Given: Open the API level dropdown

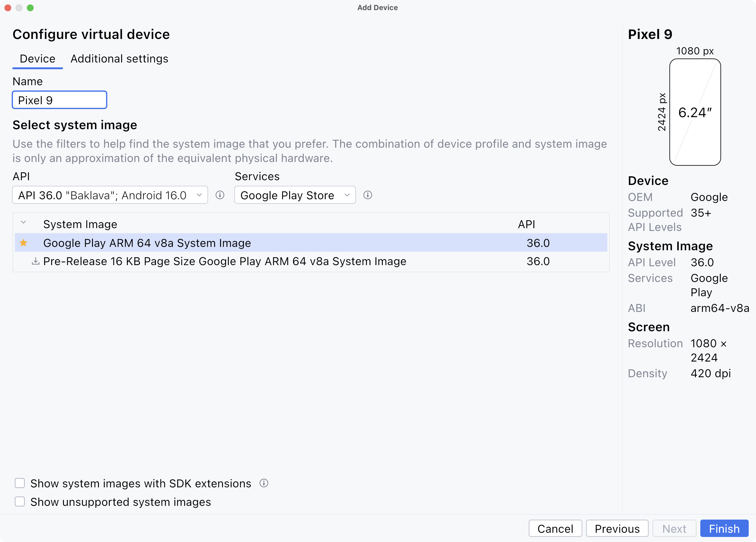Looking at the screenshot, I should [110, 195].
